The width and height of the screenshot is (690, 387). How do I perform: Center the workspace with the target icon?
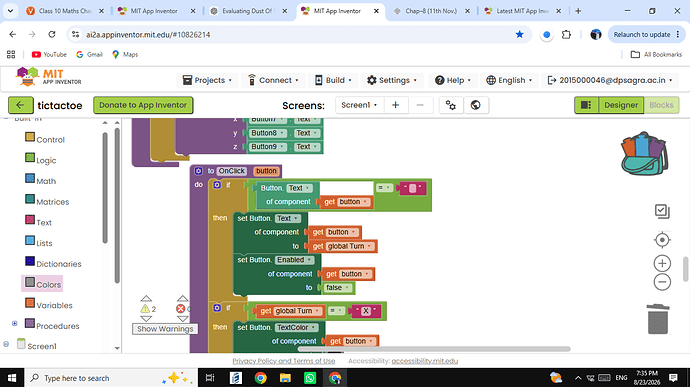coord(662,240)
